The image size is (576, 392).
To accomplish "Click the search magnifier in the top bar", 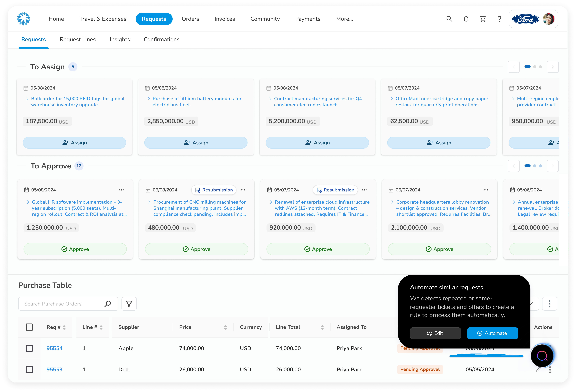I will pyautogui.click(x=449, y=19).
